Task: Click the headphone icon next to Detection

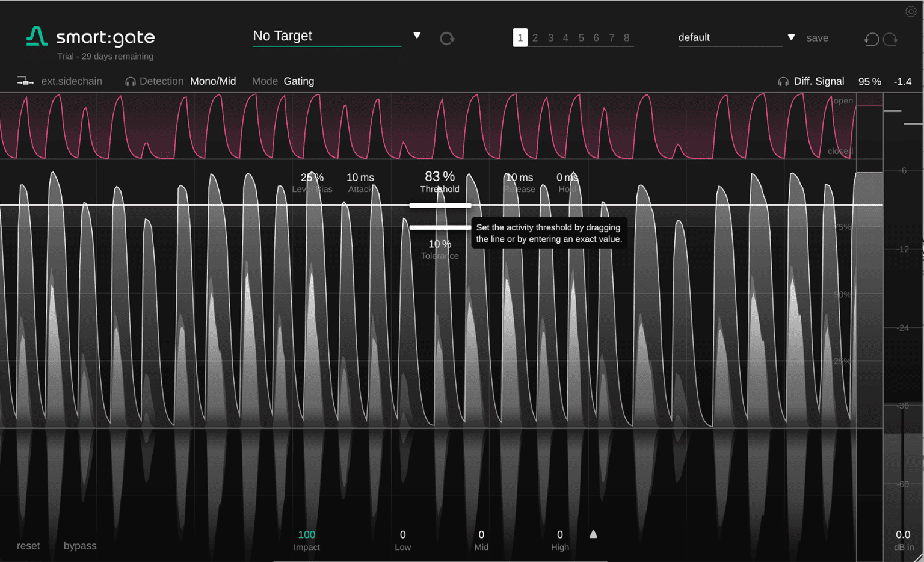Action: click(129, 81)
